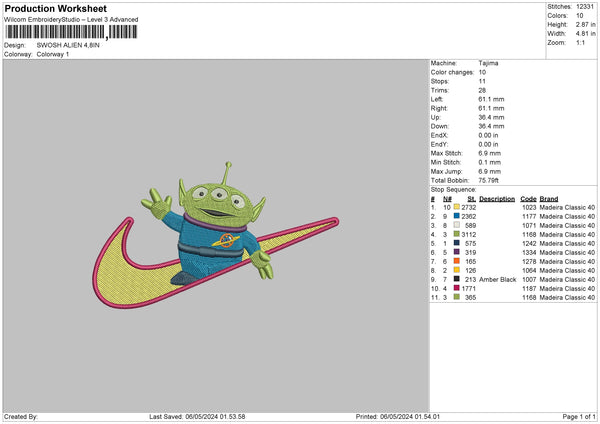Click the "Created By:" footer label
Screen dimensions: 600x424
point(21,416)
